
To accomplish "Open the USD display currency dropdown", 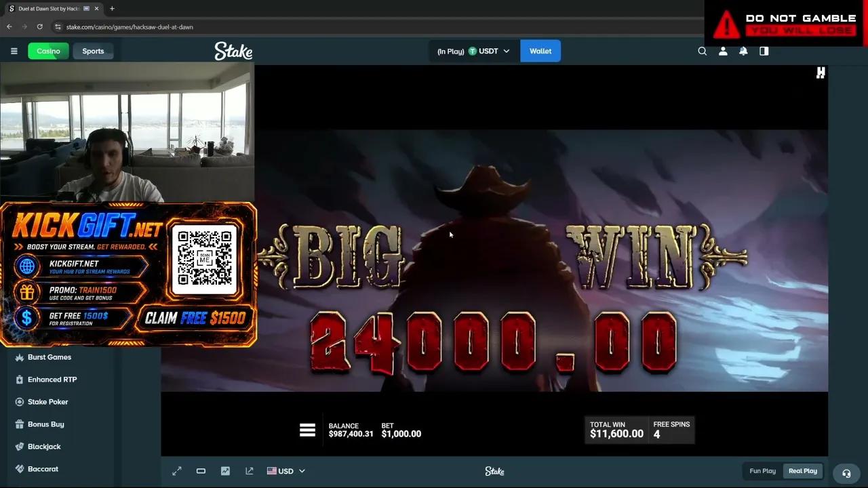I will click(286, 471).
